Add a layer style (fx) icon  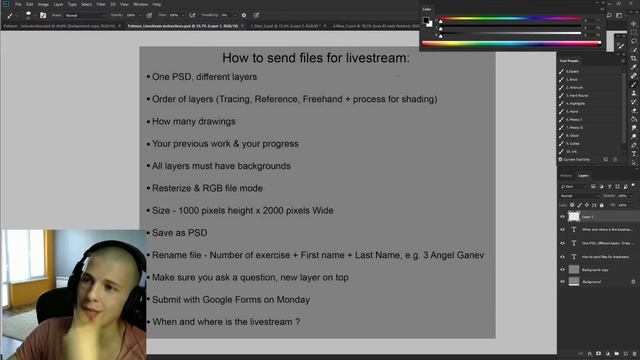(590, 353)
